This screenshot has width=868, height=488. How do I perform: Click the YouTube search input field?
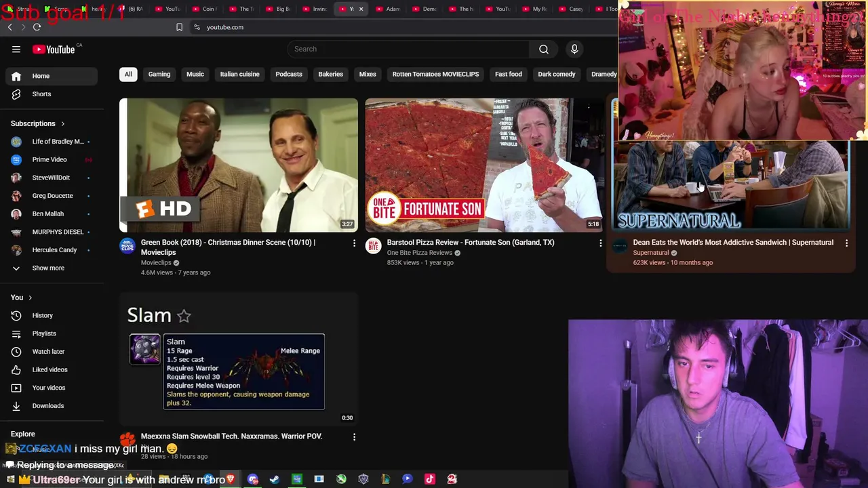coord(408,49)
